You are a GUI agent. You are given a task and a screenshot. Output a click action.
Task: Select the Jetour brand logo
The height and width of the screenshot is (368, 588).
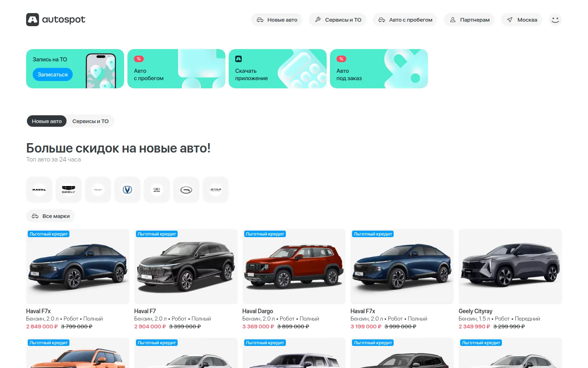click(216, 190)
